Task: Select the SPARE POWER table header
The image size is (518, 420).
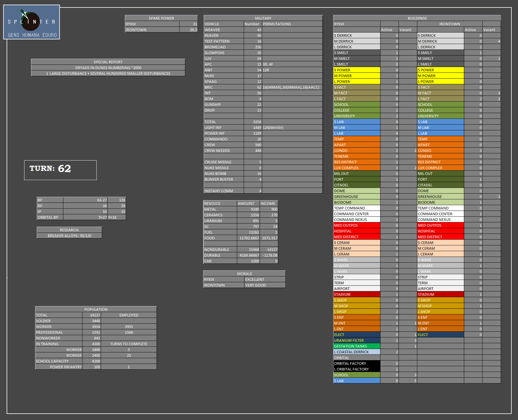Action: point(161,18)
